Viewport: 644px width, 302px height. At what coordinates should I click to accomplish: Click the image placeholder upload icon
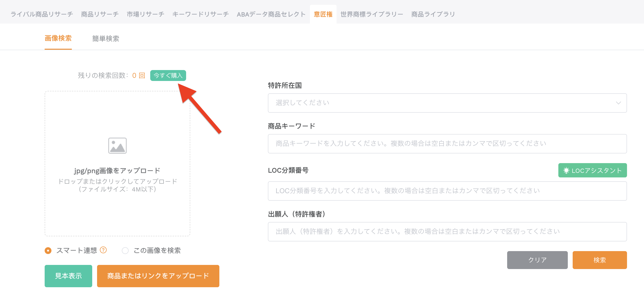(117, 146)
